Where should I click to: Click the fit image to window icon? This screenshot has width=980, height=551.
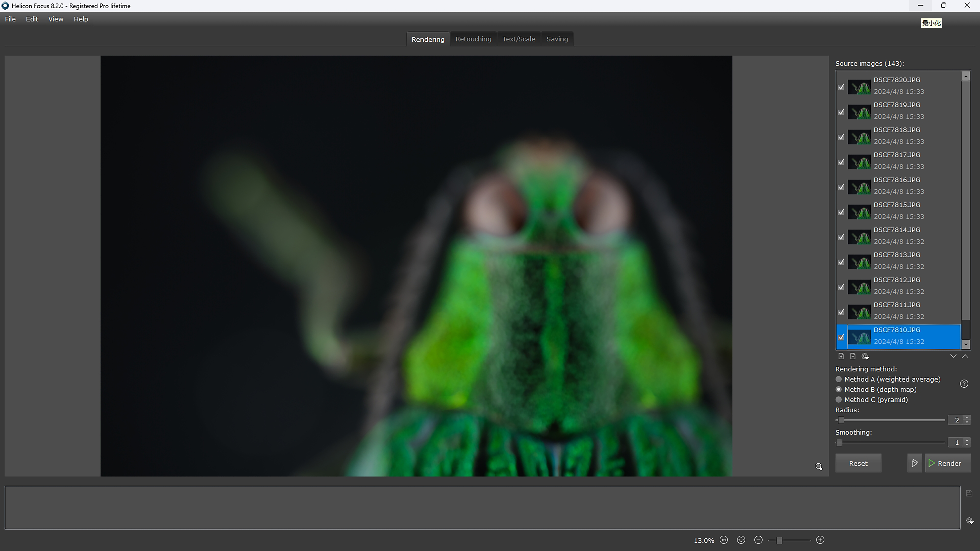pyautogui.click(x=741, y=540)
